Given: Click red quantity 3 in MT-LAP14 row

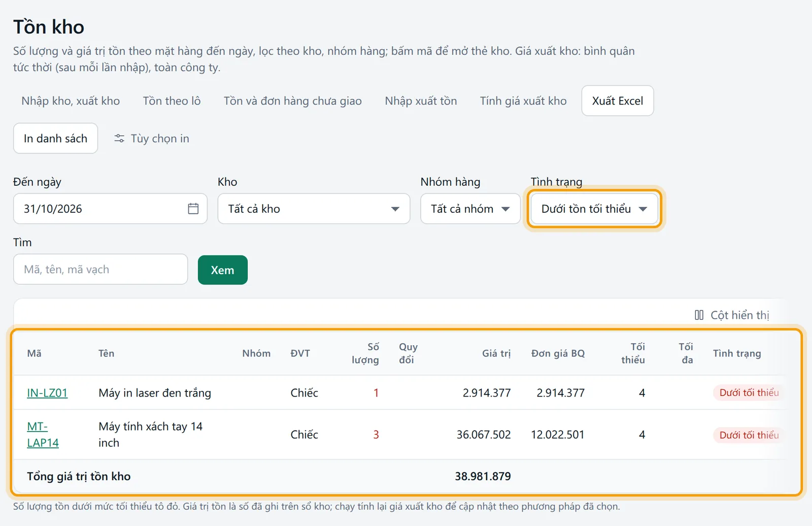Looking at the screenshot, I should (x=376, y=435).
